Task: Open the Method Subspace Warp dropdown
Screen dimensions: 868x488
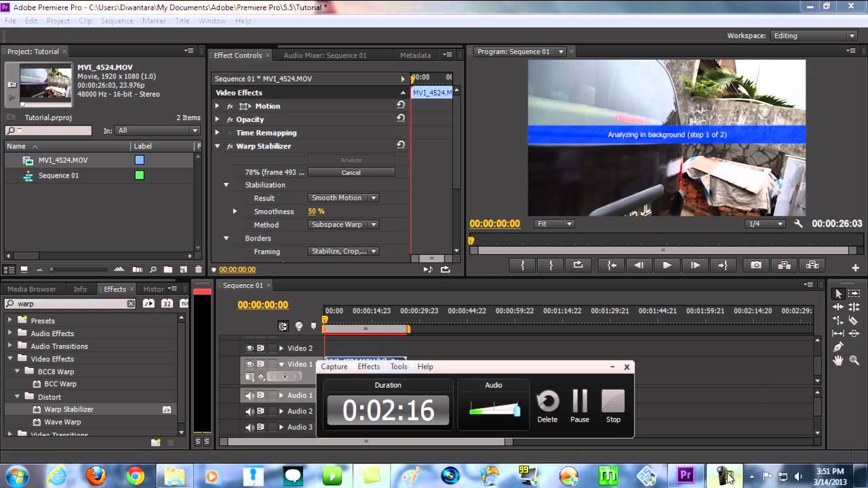Action: coord(343,224)
